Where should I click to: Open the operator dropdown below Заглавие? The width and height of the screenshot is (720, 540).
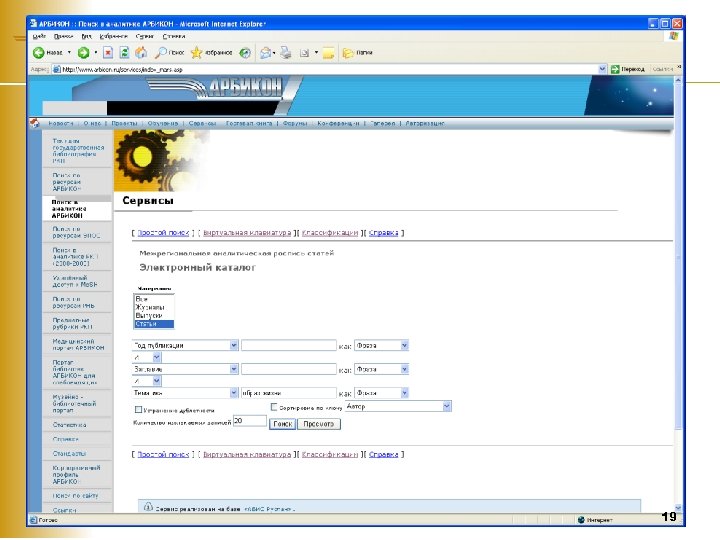157,381
